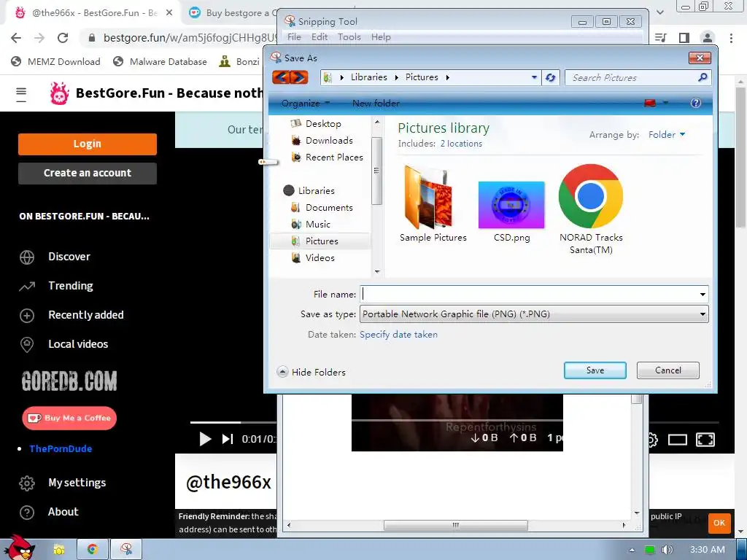Click the change view icon in Save As toolbar
The width and height of the screenshot is (747, 560).
pos(650,103)
